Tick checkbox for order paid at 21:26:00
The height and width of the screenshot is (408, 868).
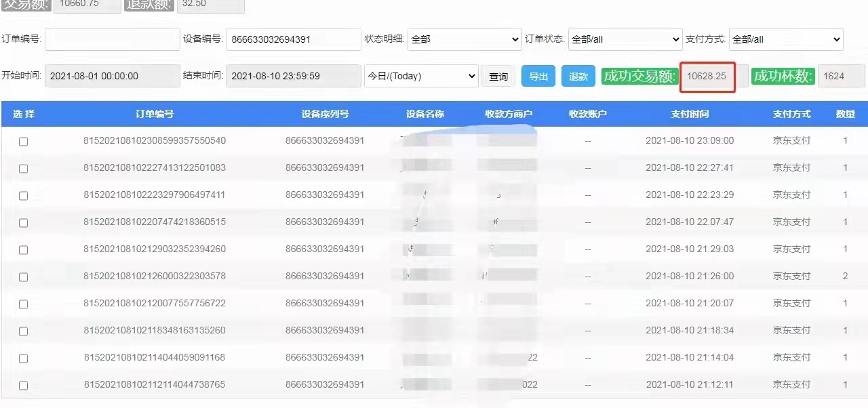[x=23, y=277]
